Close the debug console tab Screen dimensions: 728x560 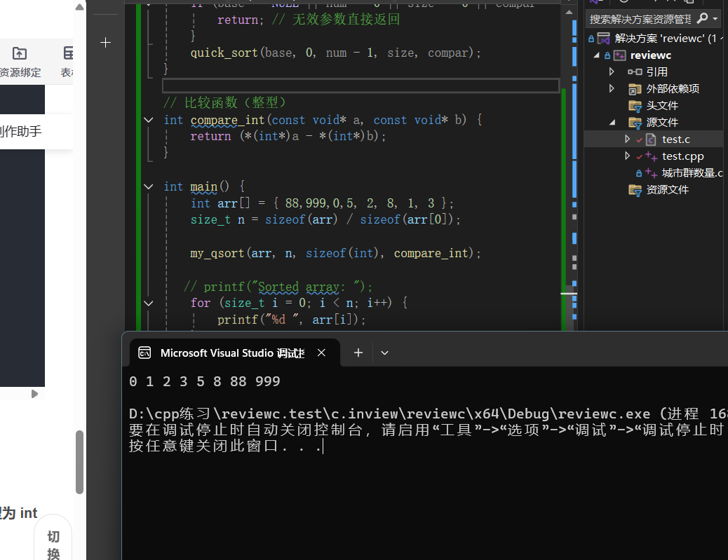pos(321,353)
